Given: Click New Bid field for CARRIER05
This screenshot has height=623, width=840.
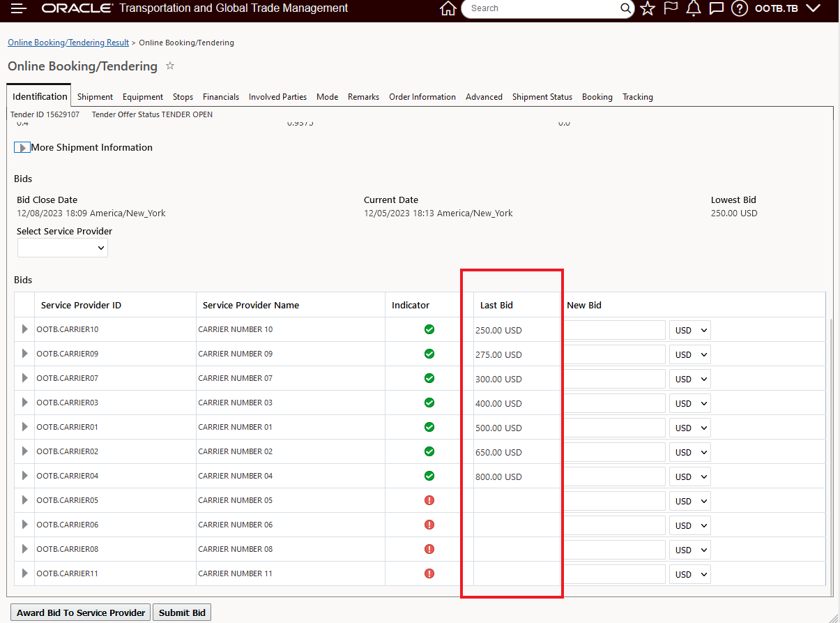Looking at the screenshot, I should pos(614,501).
